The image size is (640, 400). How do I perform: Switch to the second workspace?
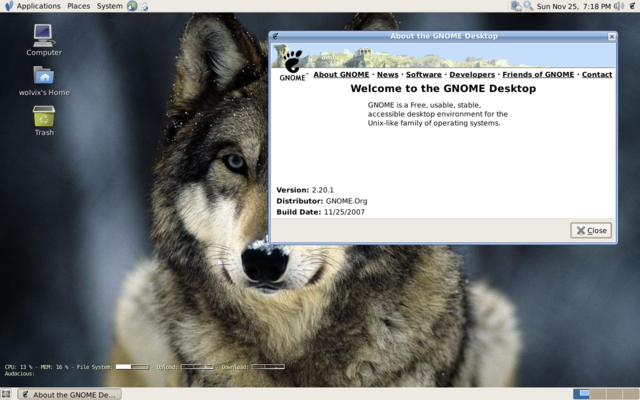coord(598,394)
